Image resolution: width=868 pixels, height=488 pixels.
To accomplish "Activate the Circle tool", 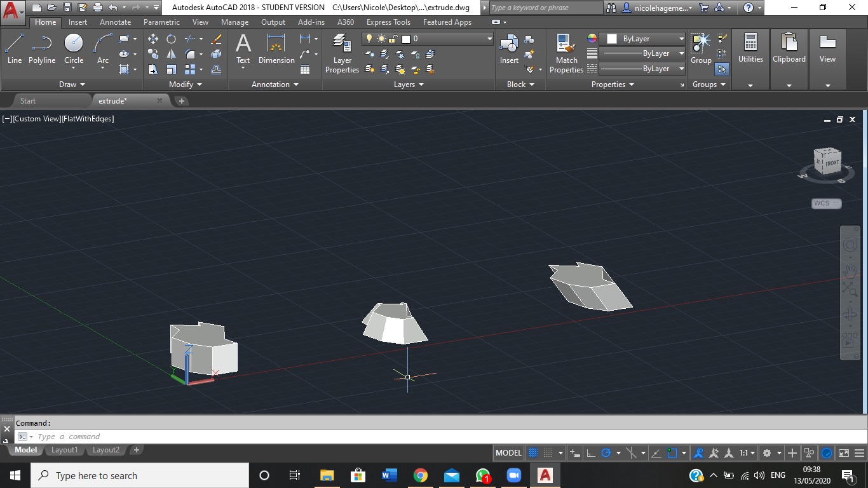I will tap(73, 48).
